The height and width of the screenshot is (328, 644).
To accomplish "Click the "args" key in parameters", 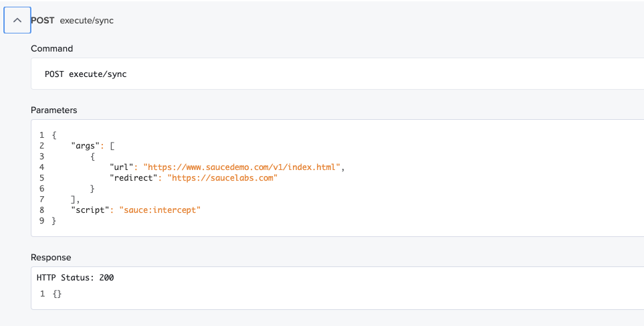I will [86, 146].
